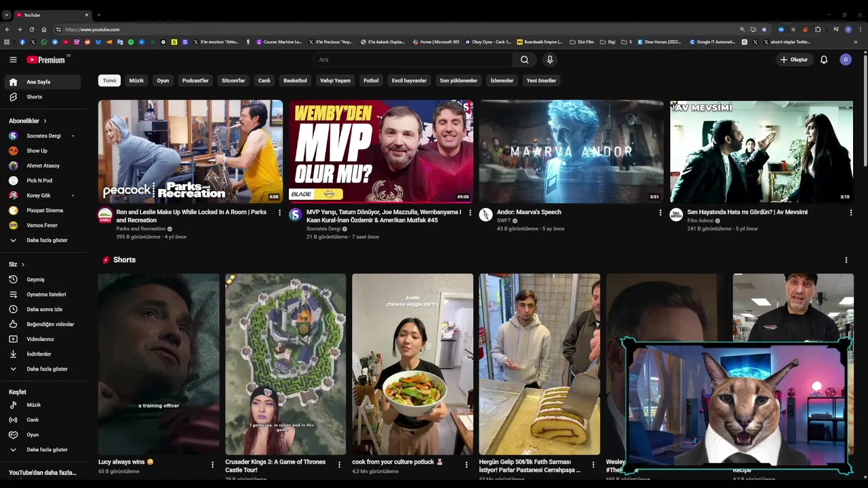The image size is (868, 488).
Task: Open Abonelikler section chevron
Action: (45, 121)
